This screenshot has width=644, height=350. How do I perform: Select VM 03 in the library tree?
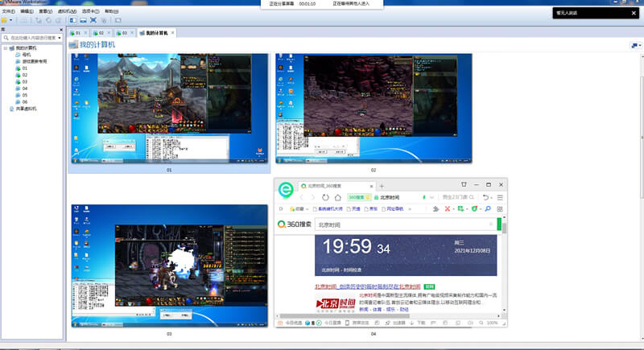click(25, 81)
